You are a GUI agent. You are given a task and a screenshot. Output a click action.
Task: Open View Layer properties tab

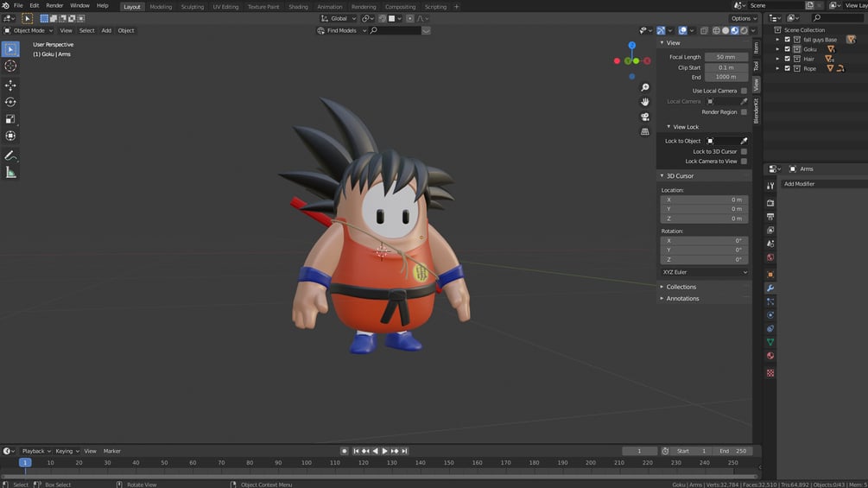coord(770,230)
